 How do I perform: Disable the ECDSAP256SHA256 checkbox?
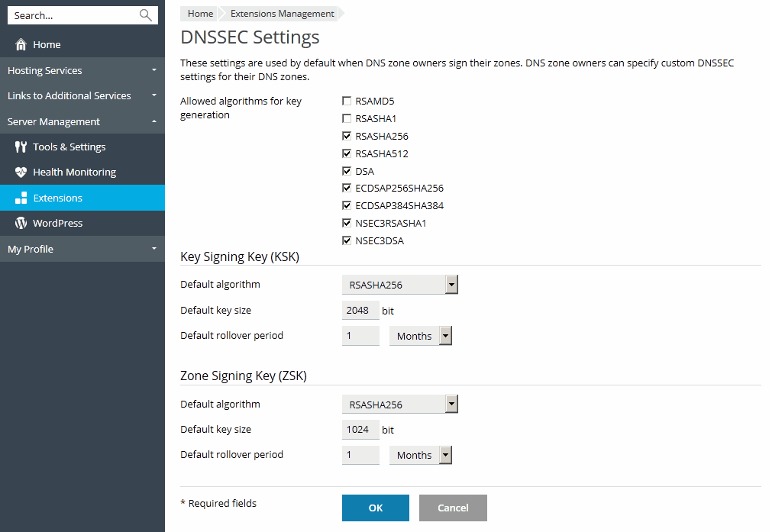347,189
